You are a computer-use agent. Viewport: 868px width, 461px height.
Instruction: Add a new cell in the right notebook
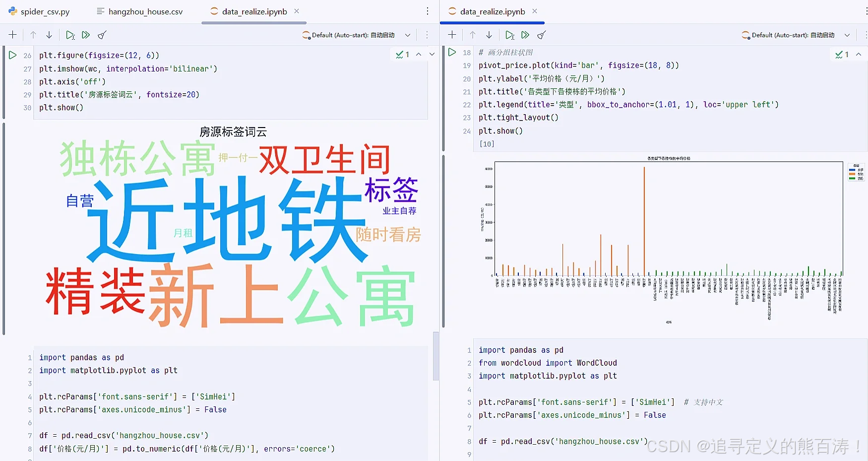pos(452,35)
